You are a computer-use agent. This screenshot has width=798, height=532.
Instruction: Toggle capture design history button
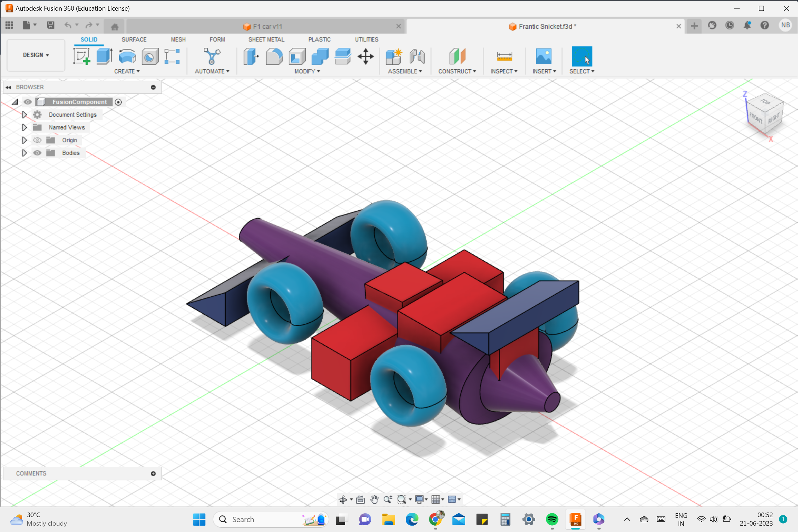(x=117, y=102)
